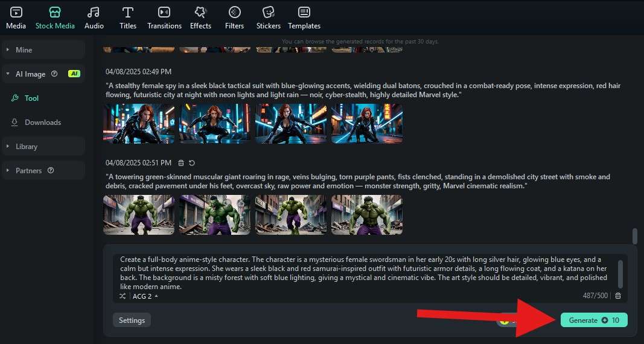The width and height of the screenshot is (644, 344).
Task: Open first female spy thumbnail
Action: pos(139,124)
